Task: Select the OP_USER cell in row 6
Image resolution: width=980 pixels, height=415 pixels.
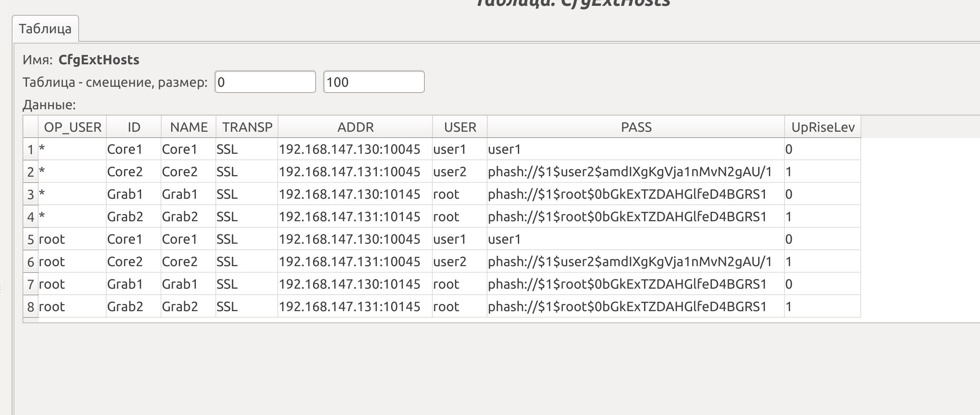Action: click(x=72, y=262)
